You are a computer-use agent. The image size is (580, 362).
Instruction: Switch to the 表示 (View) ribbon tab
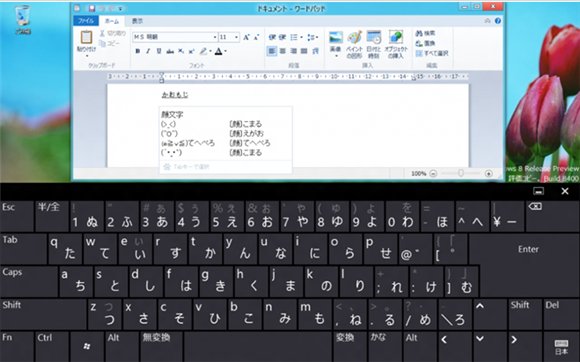tap(137, 21)
